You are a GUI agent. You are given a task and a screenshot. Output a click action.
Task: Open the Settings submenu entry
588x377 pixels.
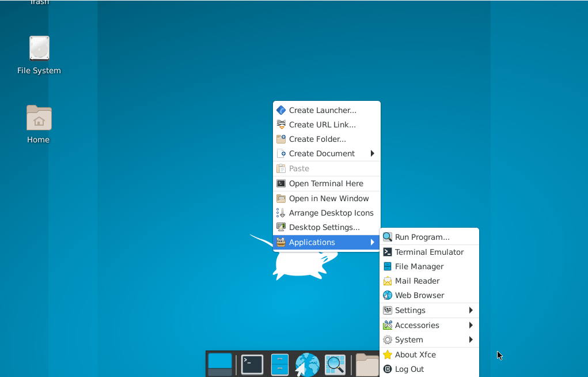430,310
